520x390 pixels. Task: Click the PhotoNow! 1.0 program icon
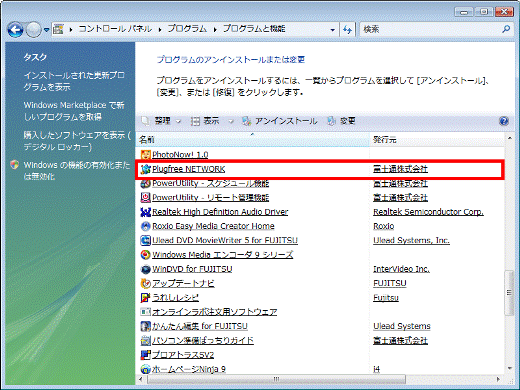point(145,155)
